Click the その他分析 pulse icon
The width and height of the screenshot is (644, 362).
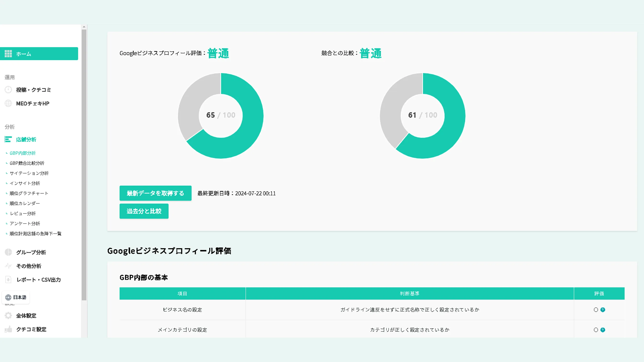click(8, 266)
